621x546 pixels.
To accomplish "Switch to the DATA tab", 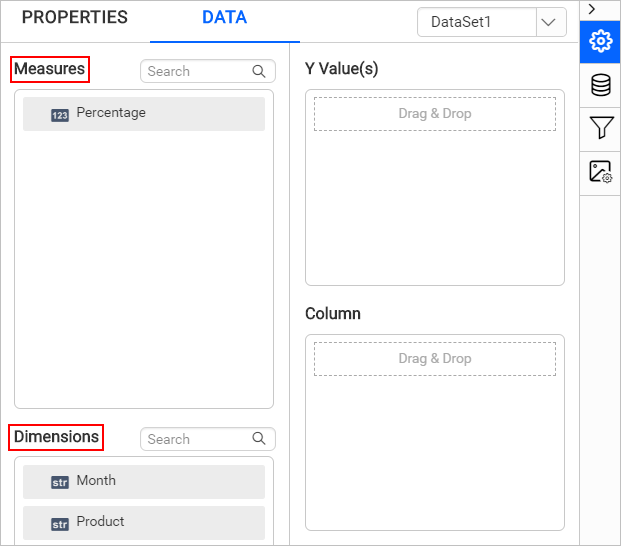I will [x=224, y=18].
